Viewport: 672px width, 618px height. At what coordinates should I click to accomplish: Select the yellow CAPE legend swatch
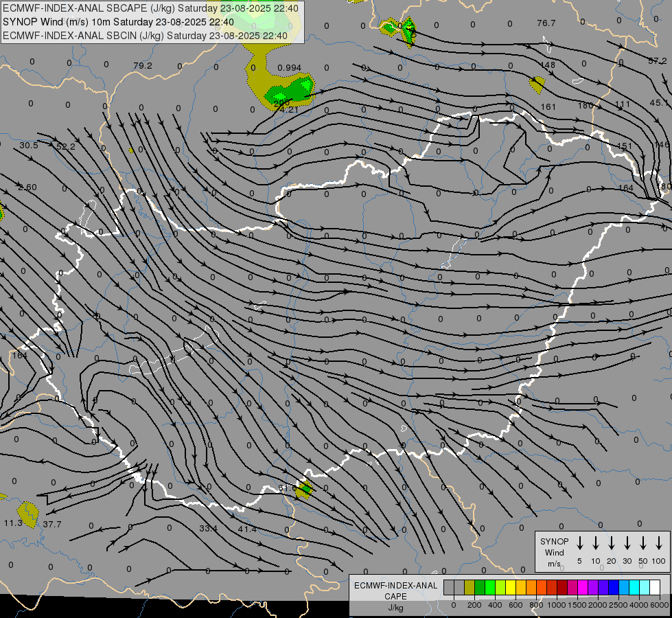[511, 588]
